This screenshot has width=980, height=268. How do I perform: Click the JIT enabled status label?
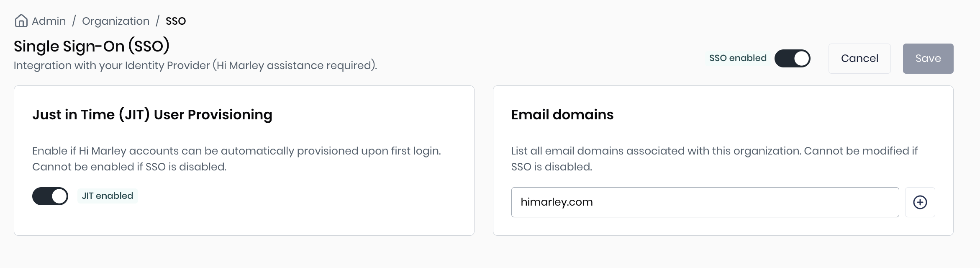(108, 196)
